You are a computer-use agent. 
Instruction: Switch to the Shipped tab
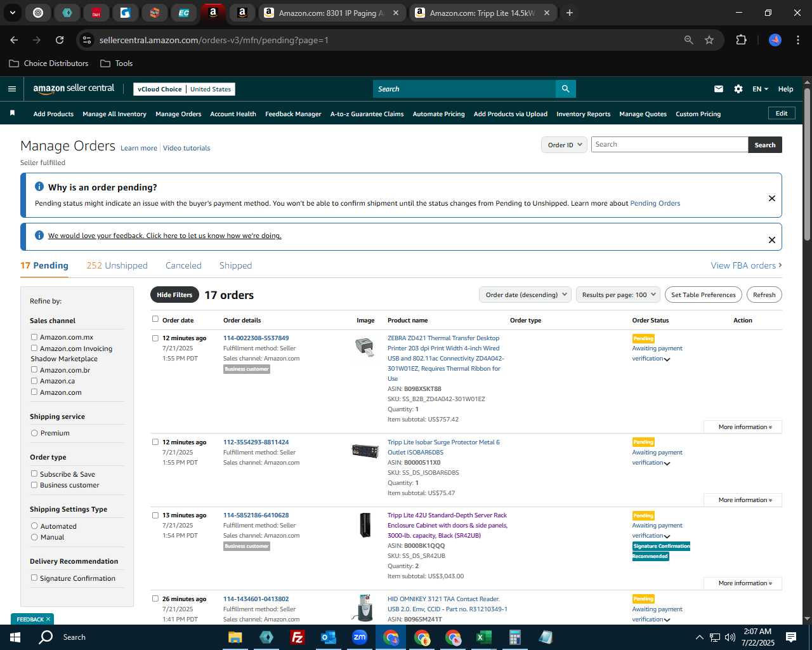[235, 265]
